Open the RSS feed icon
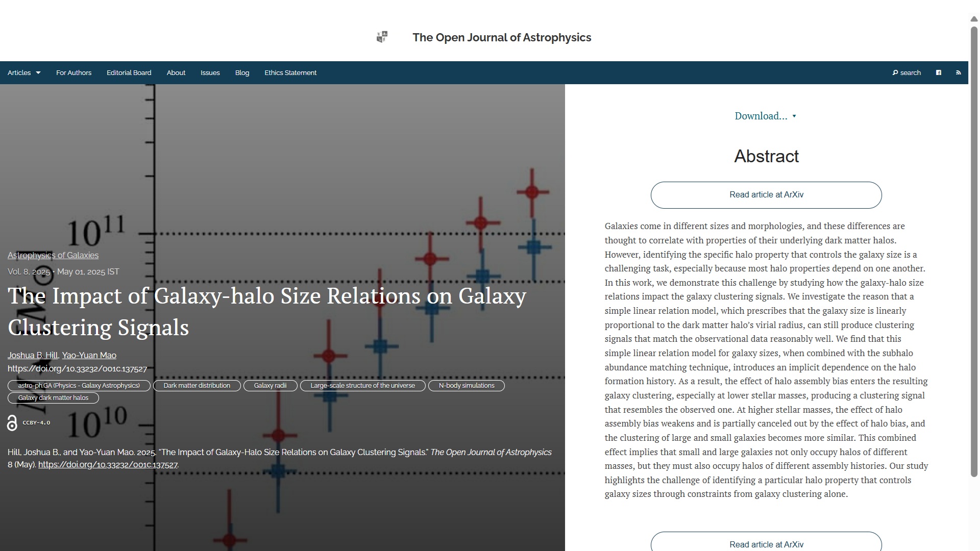980x551 pixels. (x=958, y=72)
